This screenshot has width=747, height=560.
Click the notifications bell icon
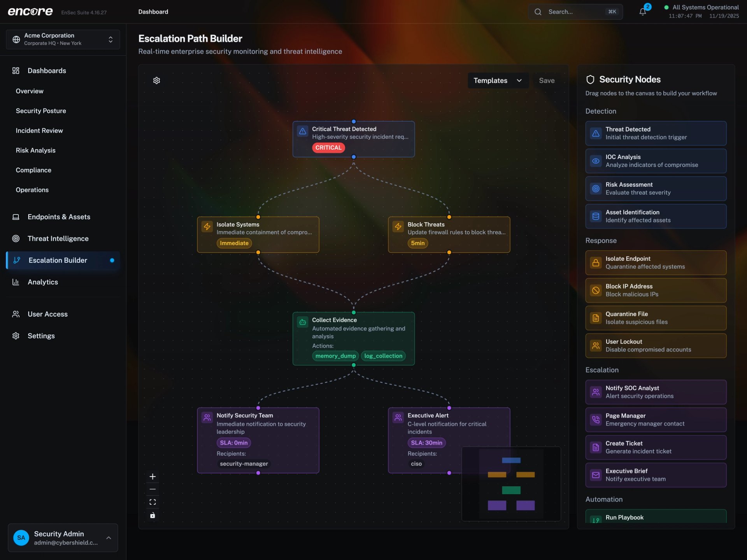(643, 12)
